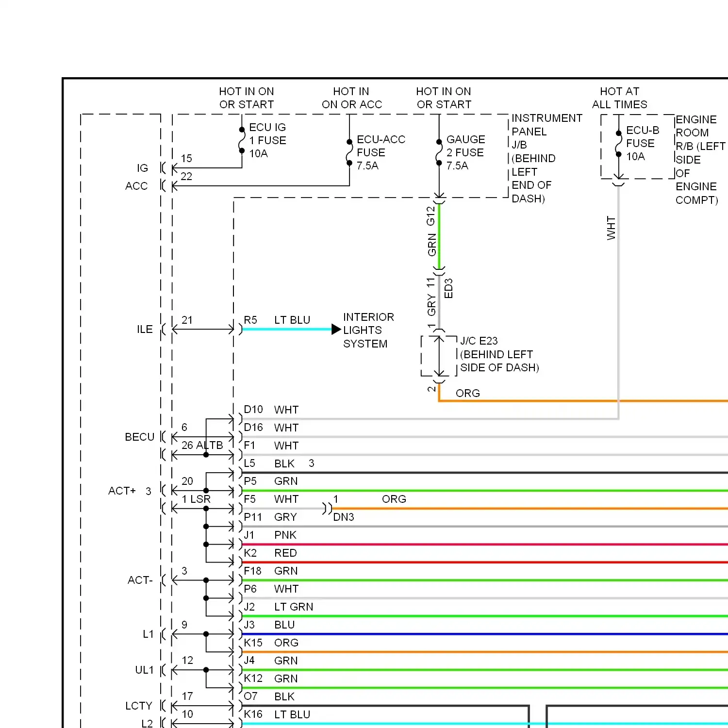Click the vertical GRN G12 wire label
The image size is (728, 728).
pos(431,231)
